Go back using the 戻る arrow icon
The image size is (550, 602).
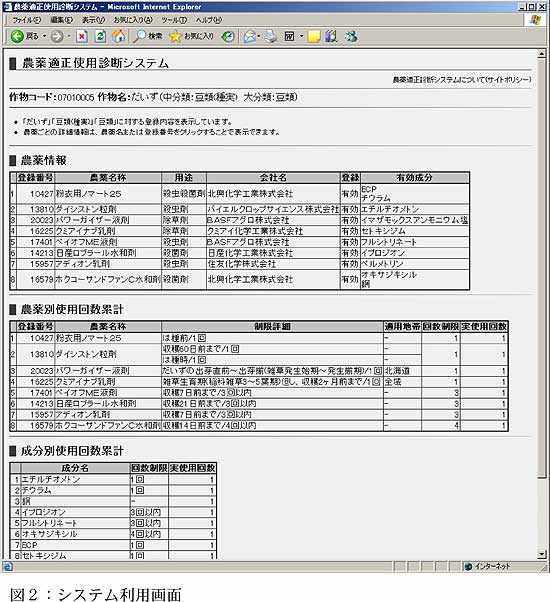point(17,36)
